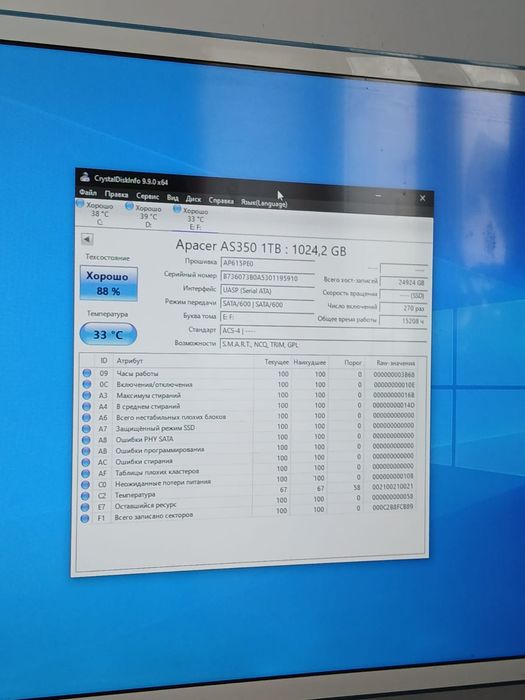The height and width of the screenshot is (700, 525).
Task: Click the Всего хост-записей value 24924 GB
Action: (404, 283)
